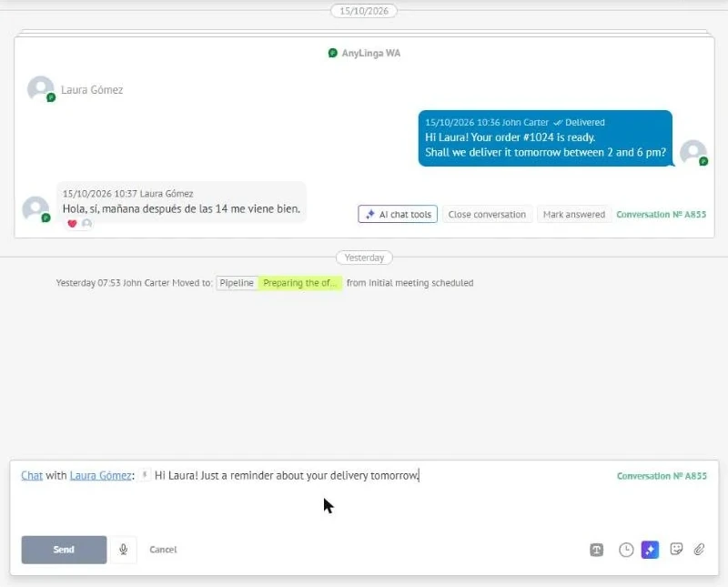The height and width of the screenshot is (587, 728).
Task: Open Laura Gómez link in composer
Action: pyautogui.click(x=101, y=476)
